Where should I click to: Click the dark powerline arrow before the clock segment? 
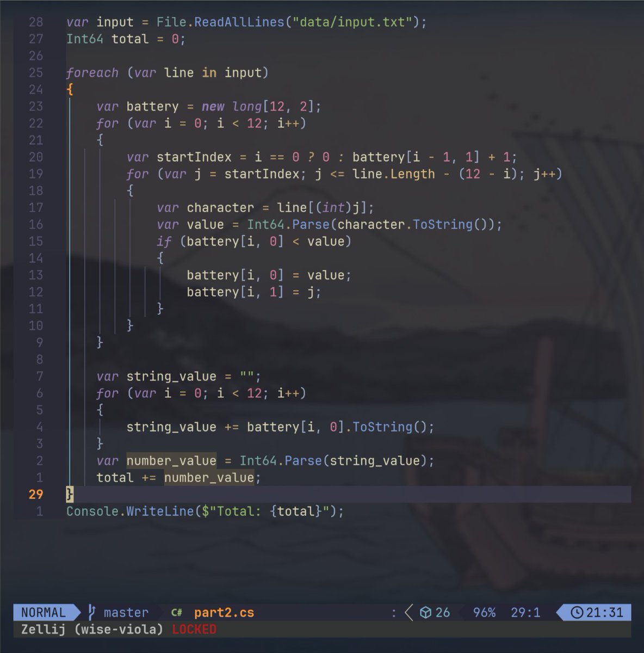tap(560, 612)
